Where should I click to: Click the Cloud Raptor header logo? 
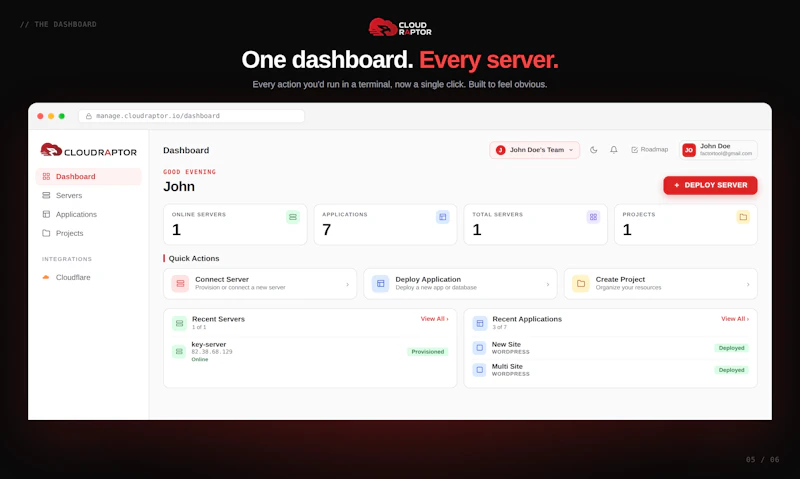[x=400, y=28]
